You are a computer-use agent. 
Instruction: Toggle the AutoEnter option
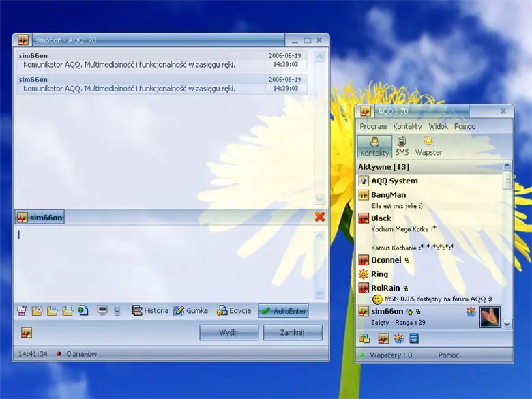pyautogui.click(x=283, y=311)
